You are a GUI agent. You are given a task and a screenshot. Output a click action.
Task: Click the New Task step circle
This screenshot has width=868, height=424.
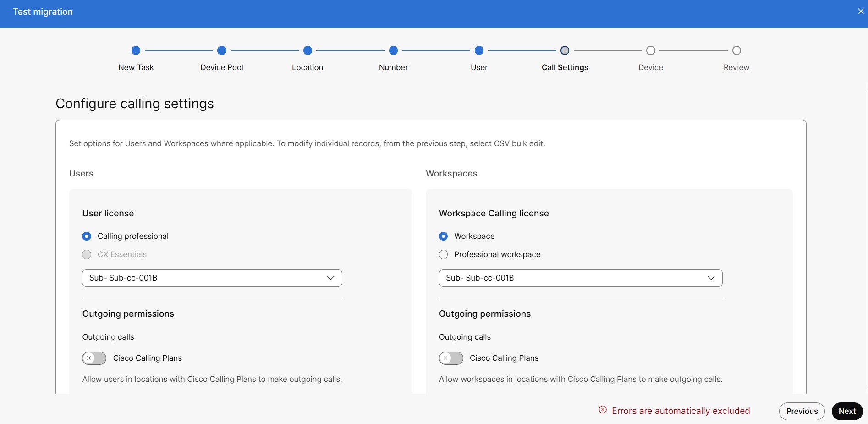coord(136,50)
